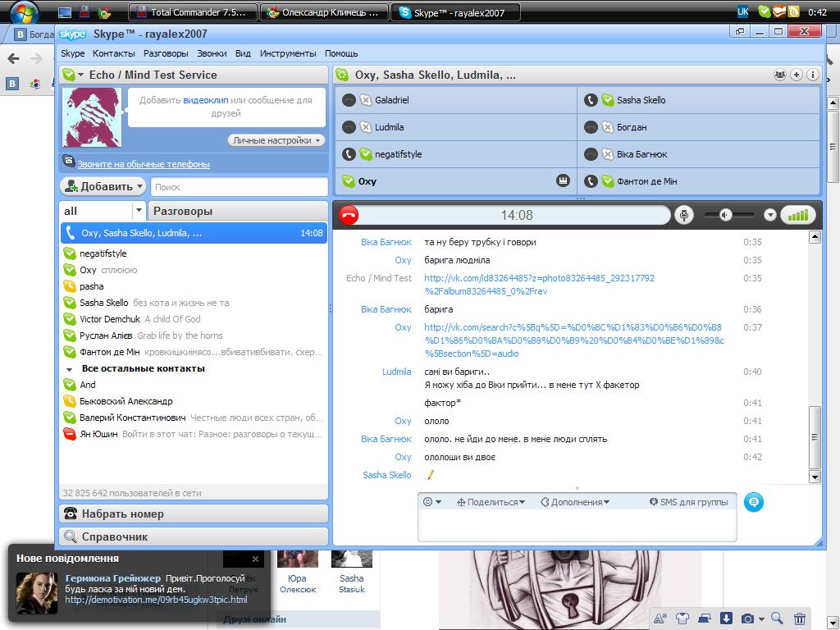Click the call status icon beside Богдан
Screen dimensions: 840x630
pyautogui.click(x=591, y=127)
